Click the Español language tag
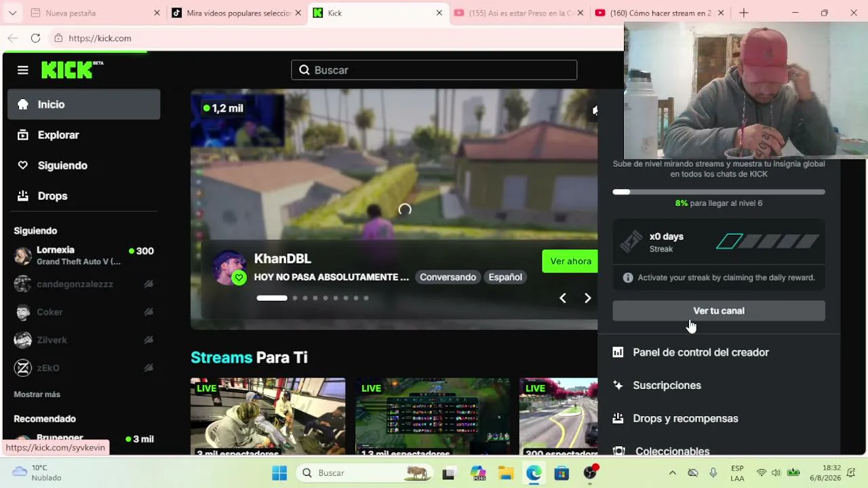868x488 pixels. [x=505, y=277]
